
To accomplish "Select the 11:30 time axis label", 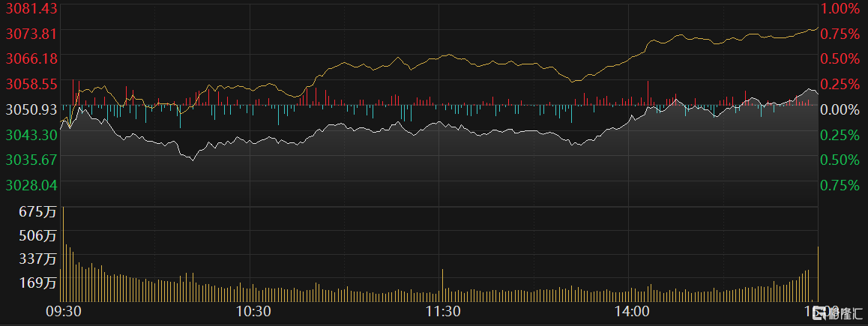I will (442, 311).
